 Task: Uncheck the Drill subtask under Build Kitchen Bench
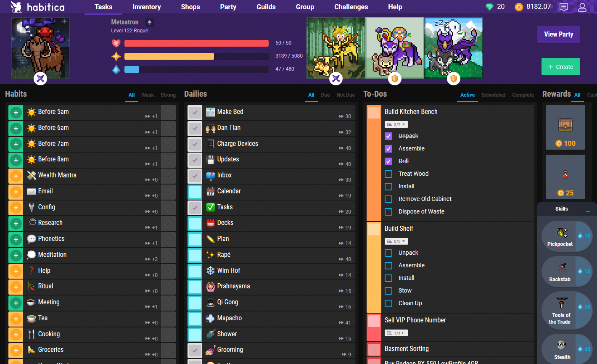click(388, 161)
